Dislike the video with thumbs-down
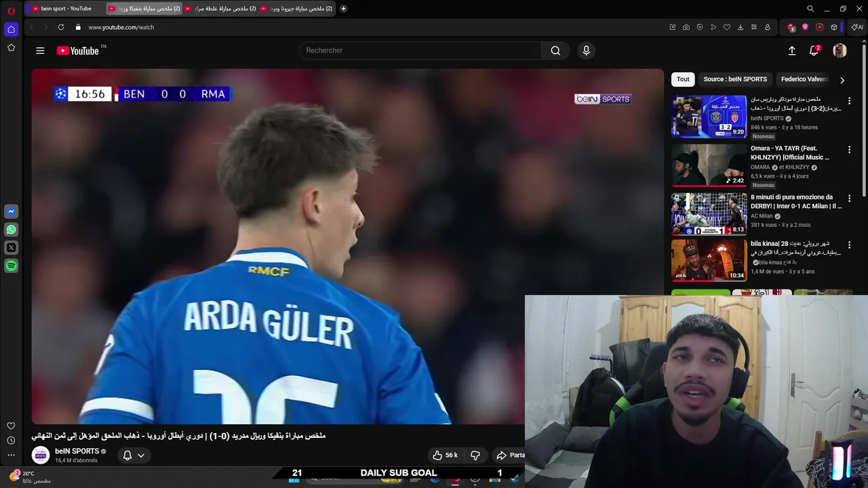 coord(475,455)
